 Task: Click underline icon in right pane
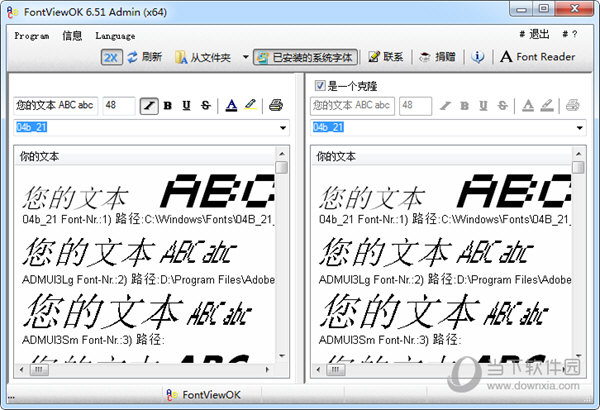click(483, 105)
